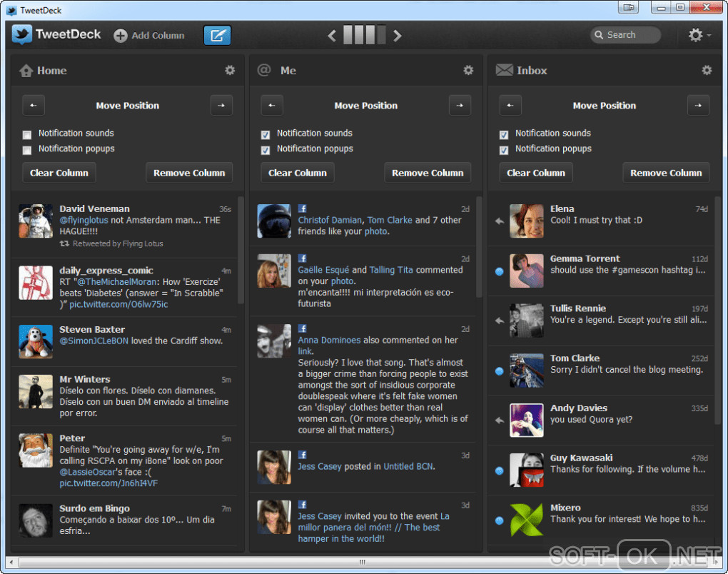The height and width of the screenshot is (574, 728).
Task: Remove the Me column
Action: [428, 173]
